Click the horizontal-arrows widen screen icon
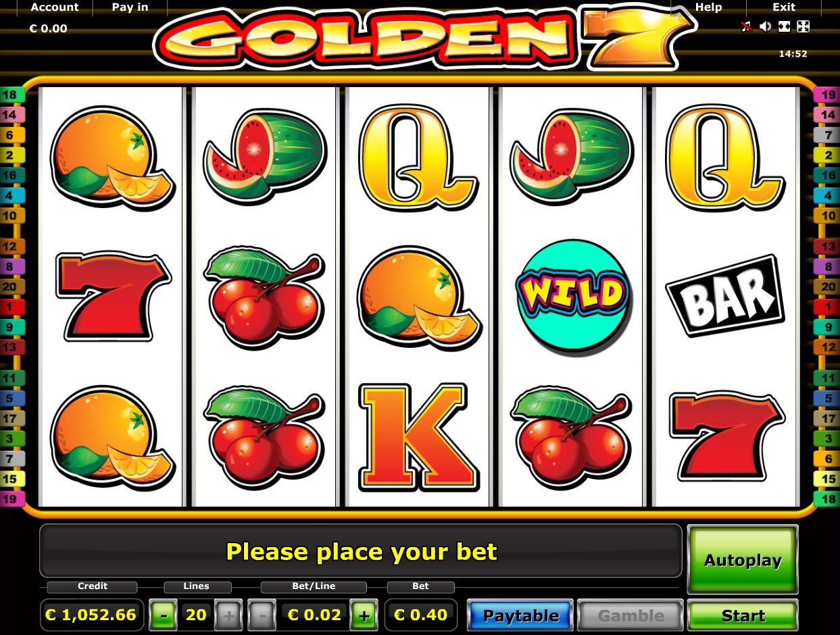 pos(784,27)
